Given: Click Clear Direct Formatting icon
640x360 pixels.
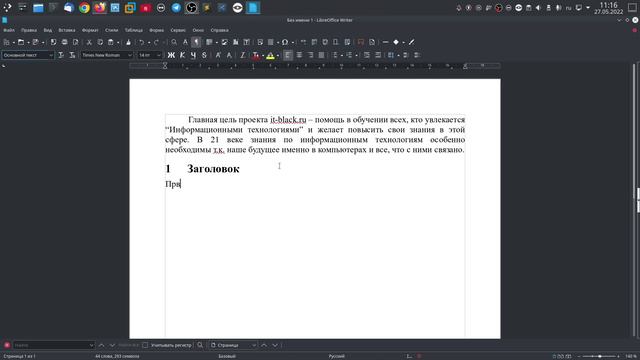Looking at the screenshot, I should 243,55.
